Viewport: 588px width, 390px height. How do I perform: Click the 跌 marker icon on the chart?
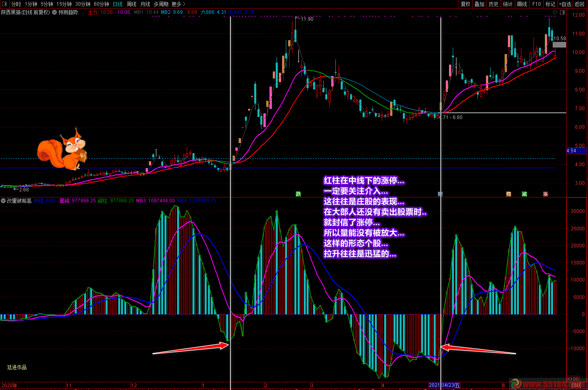298,194
